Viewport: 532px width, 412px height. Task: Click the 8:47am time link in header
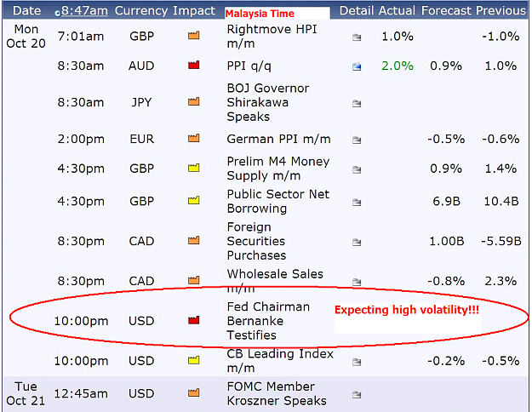coord(84,11)
